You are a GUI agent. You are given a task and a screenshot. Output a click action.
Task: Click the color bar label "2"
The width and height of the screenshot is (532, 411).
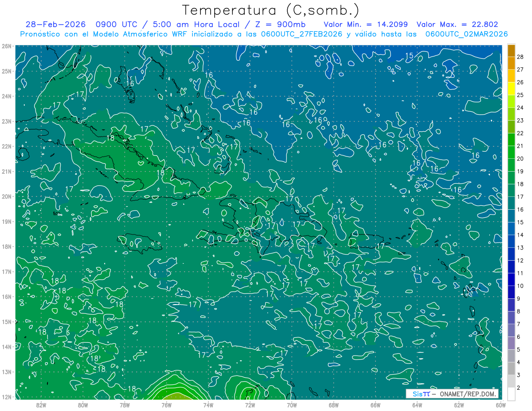pyautogui.click(x=519, y=388)
